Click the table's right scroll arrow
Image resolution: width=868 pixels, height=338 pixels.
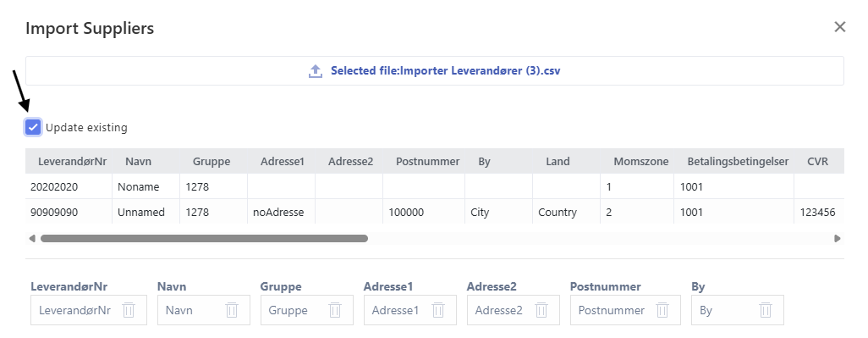(x=838, y=238)
